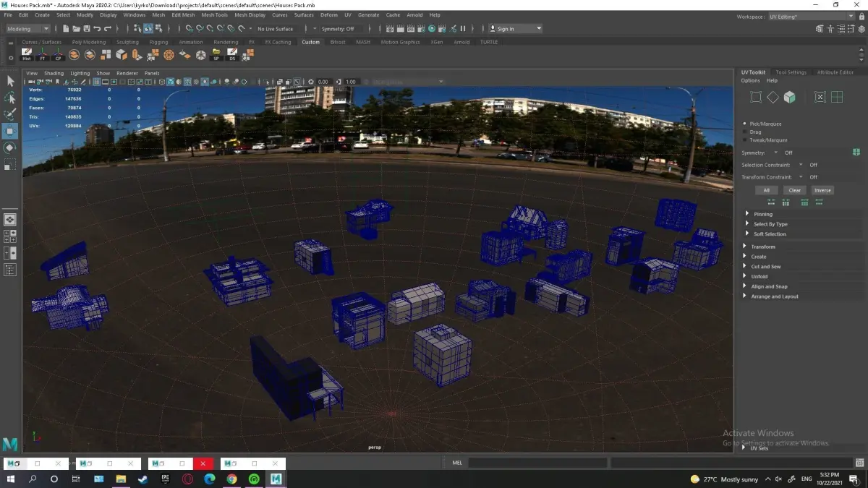Click the viewport exposure value field 0.00
Image resolution: width=868 pixels, height=488 pixels.
[323, 82]
